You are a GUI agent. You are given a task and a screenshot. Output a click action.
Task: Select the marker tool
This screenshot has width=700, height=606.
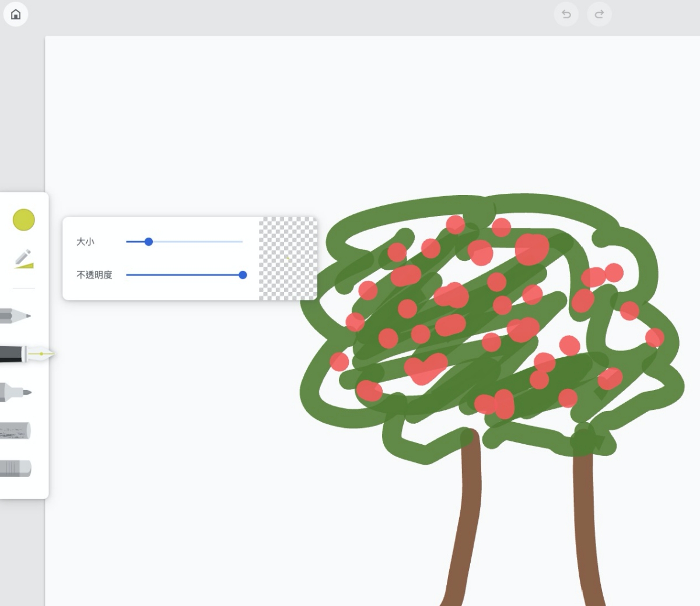(x=16, y=392)
